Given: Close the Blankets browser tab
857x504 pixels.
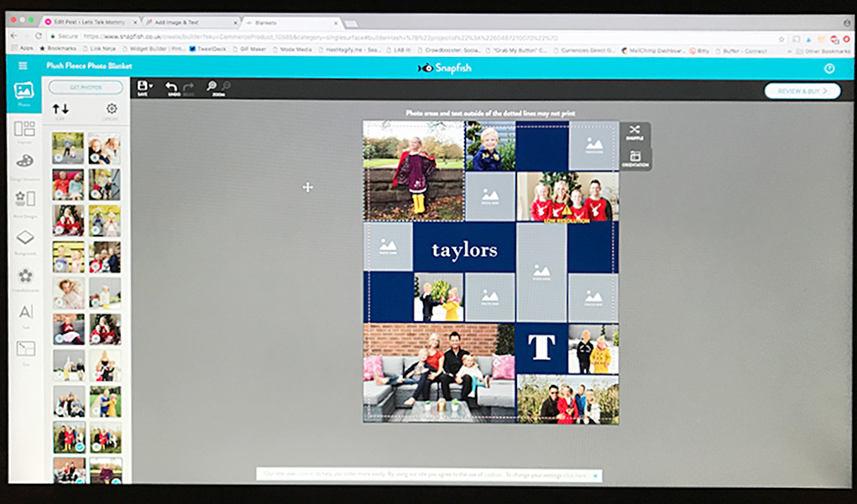Looking at the screenshot, I should (336, 23).
